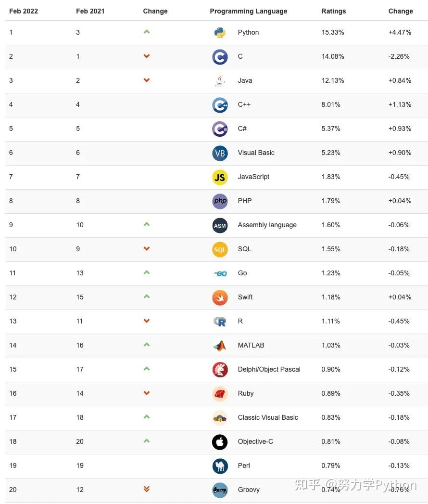Click the Assembly language name

coord(267,225)
